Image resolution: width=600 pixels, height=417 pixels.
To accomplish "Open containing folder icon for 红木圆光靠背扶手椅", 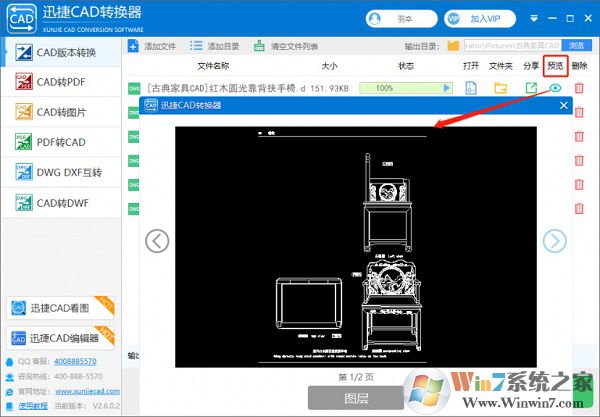I will tap(501, 88).
